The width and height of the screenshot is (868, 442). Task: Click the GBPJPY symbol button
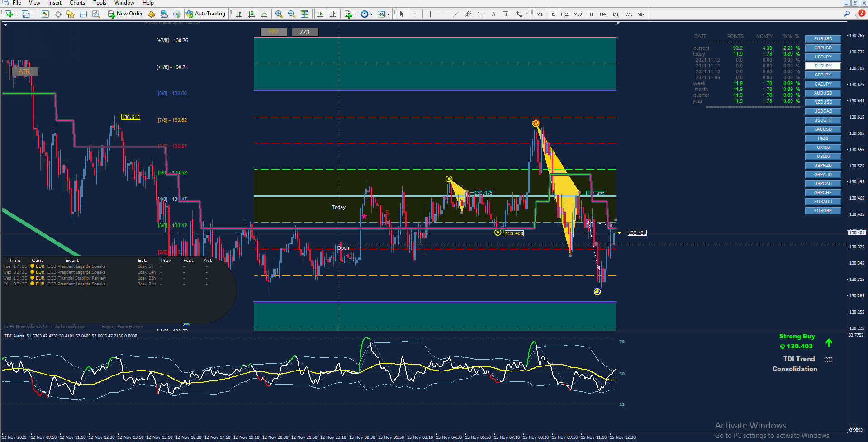click(x=823, y=75)
